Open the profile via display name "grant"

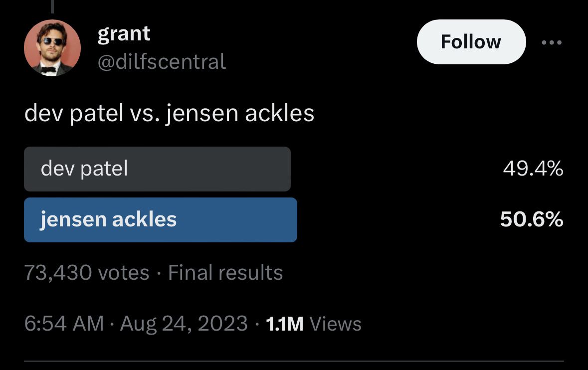pyautogui.click(x=124, y=34)
